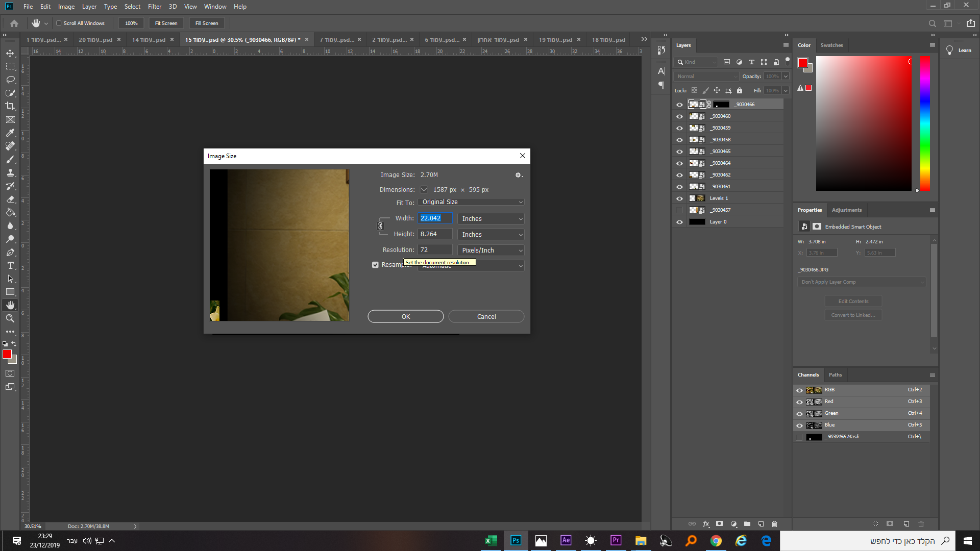Click the Image Size settings gear icon
980x551 pixels.
click(x=518, y=175)
